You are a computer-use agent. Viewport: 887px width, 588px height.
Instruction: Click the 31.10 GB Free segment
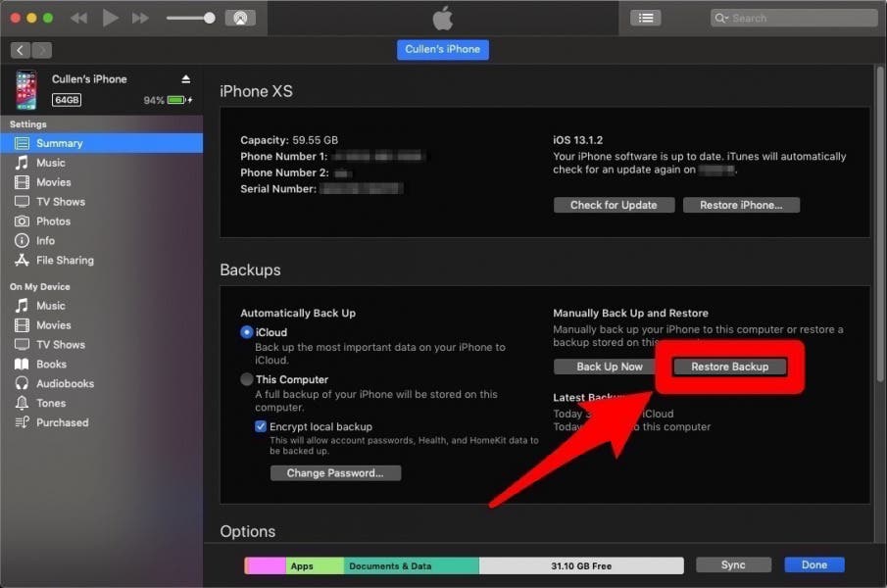[x=581, y=566]
